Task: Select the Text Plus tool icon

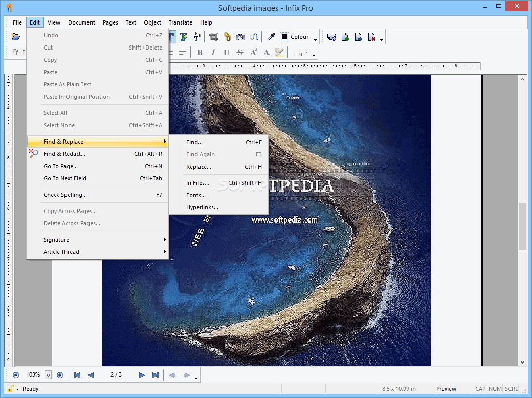Action: [x=184, y=37]
